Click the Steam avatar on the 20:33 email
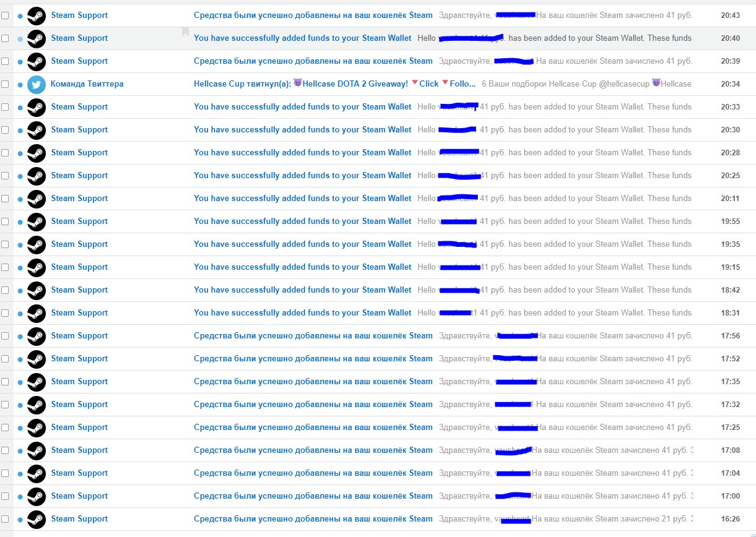This screenshot has width=756, height=537. click(37, 107)
